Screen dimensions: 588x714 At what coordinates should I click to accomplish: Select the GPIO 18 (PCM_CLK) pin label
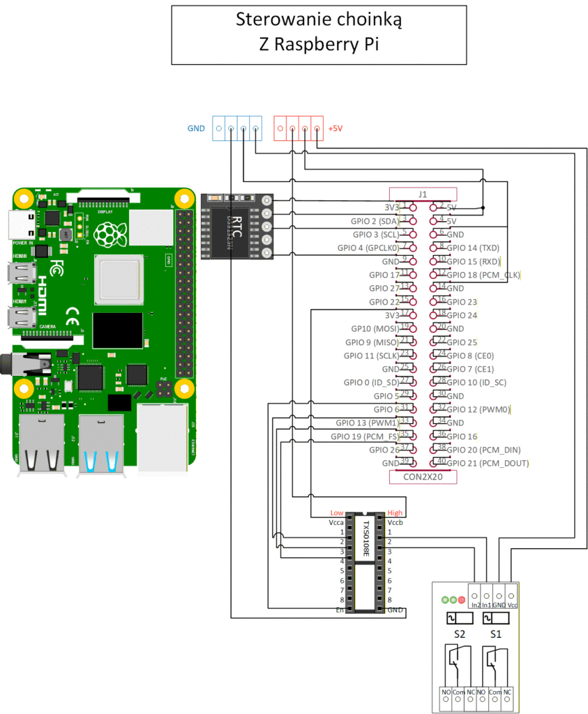point(483,275)
